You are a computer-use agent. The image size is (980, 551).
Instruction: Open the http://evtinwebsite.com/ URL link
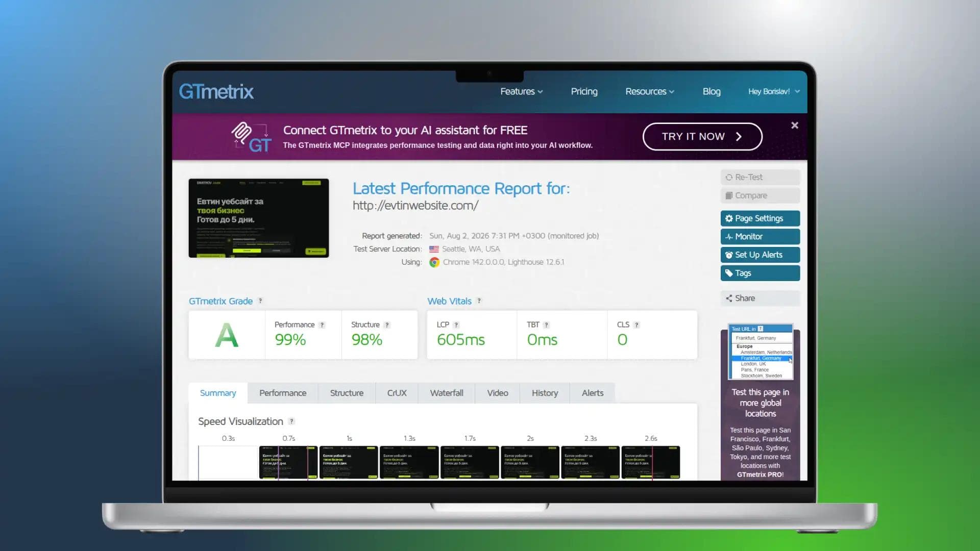415,206
